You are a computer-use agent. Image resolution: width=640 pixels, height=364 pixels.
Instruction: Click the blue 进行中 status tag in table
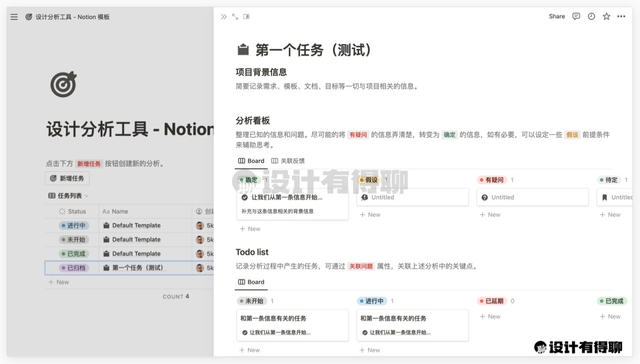tap(73, 225)
